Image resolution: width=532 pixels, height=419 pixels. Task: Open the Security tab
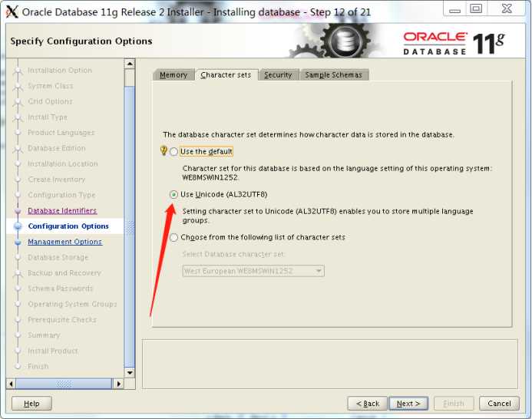pos(278,74)
